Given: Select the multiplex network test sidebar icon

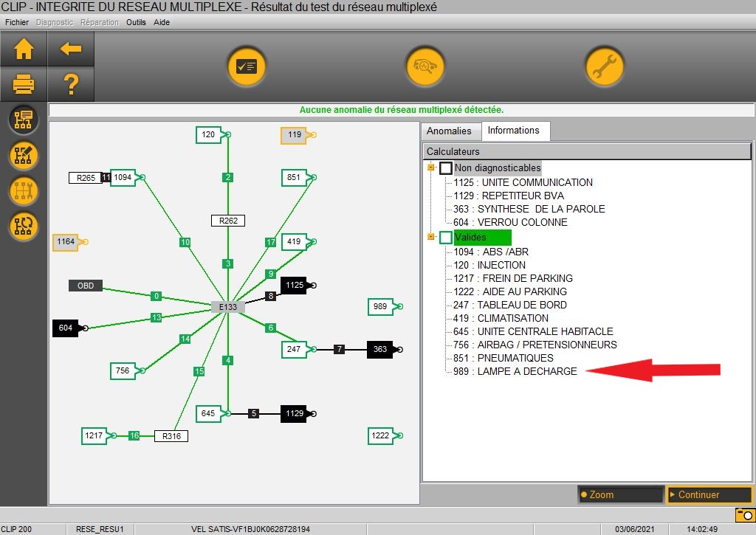Looking at the screenshot, I should (24, 120).
